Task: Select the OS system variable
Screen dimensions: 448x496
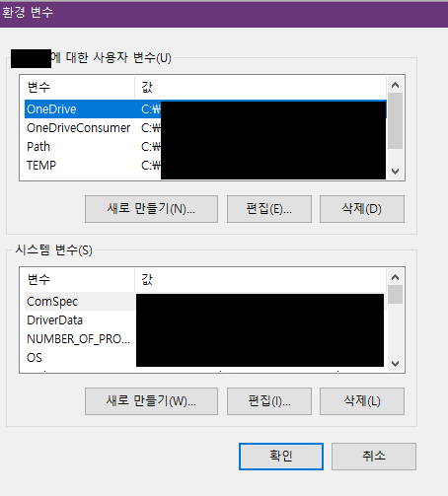Action: [205, 358]
